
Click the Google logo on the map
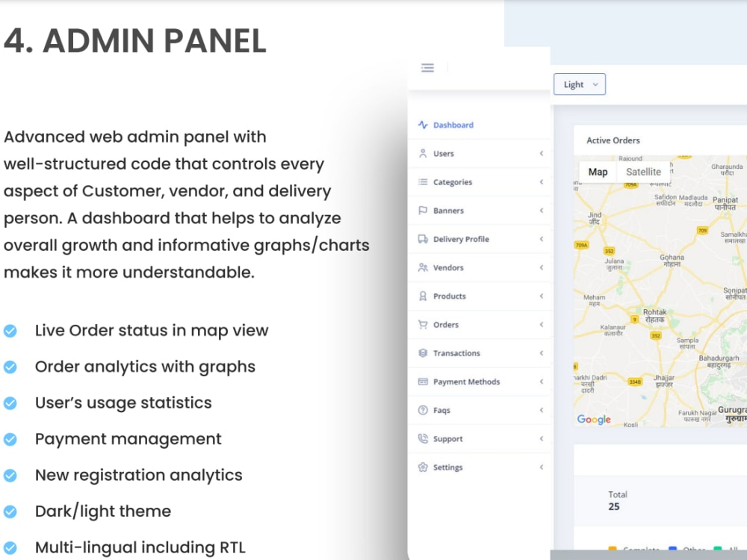click(593, 420)
